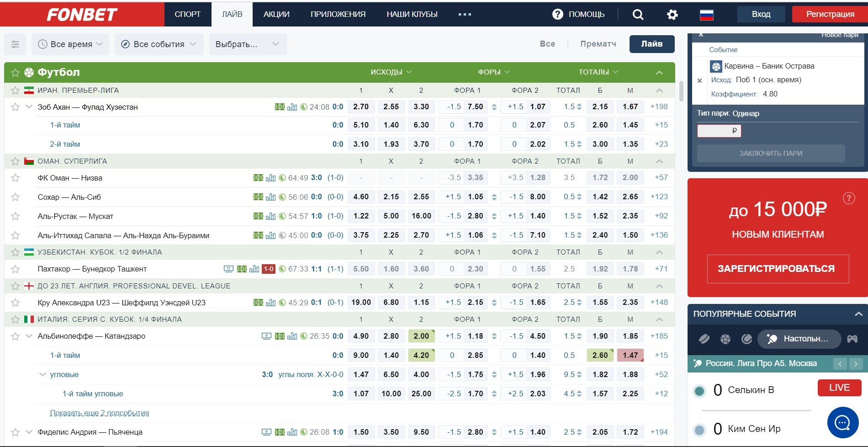Open the Все события dropdown
The width and height of the screenshot is (868, 447).
(x=158, y=44)
